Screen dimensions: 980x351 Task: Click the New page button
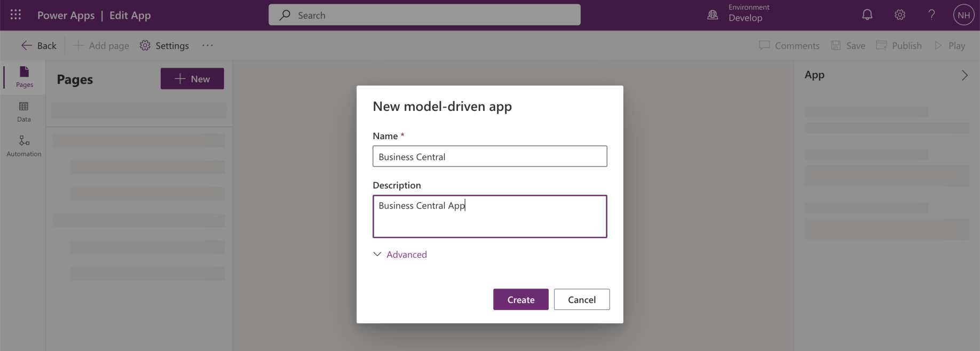[x=192, y=78]
